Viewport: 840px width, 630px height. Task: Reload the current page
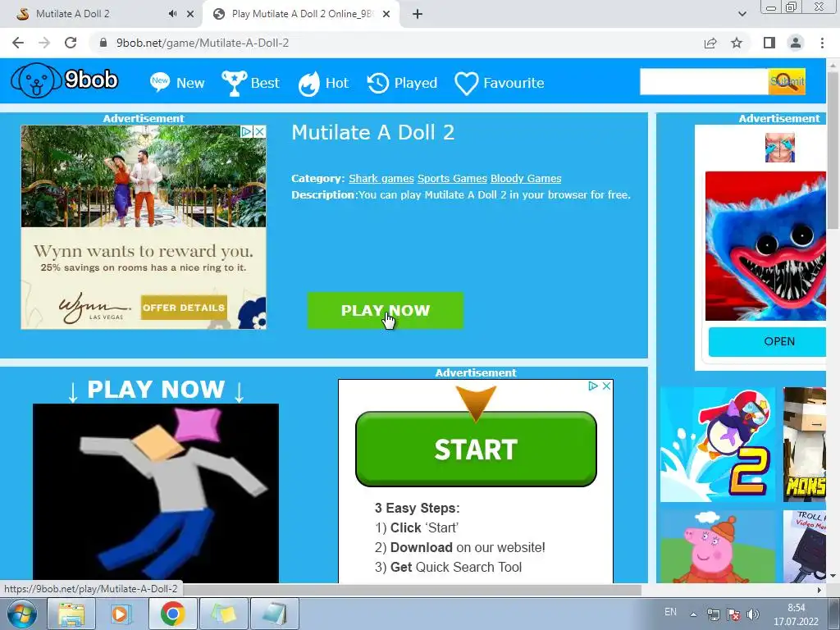click(71, 43)
